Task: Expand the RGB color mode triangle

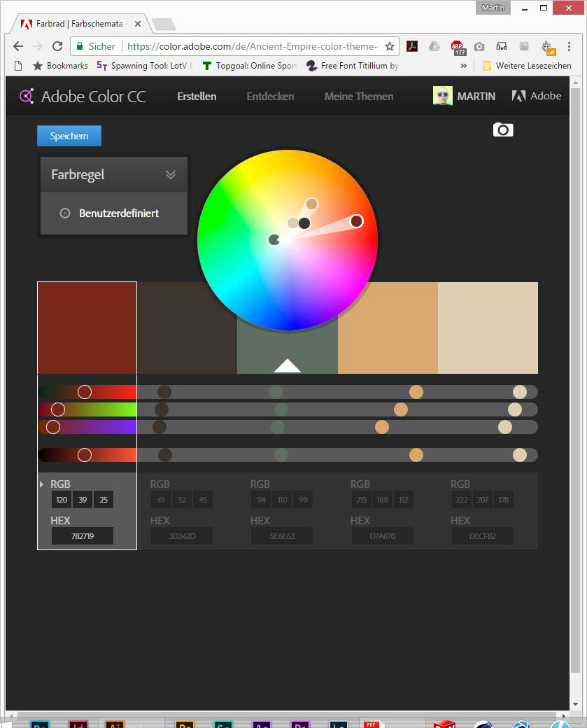Action: click(x=41, y=484)
